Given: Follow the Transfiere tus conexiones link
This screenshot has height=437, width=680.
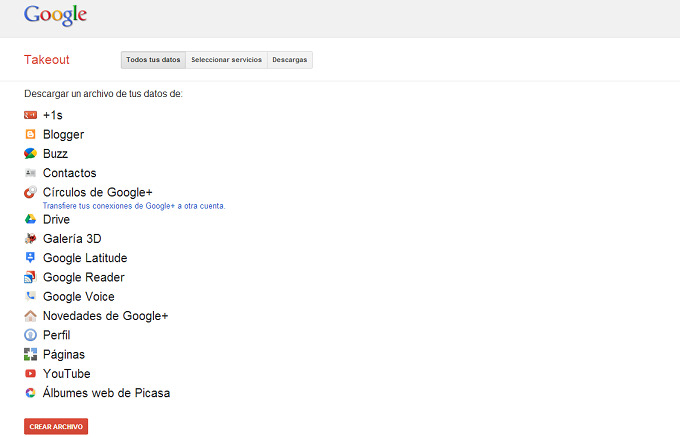Looking at the screenshot, I should [x=134, y=206].
